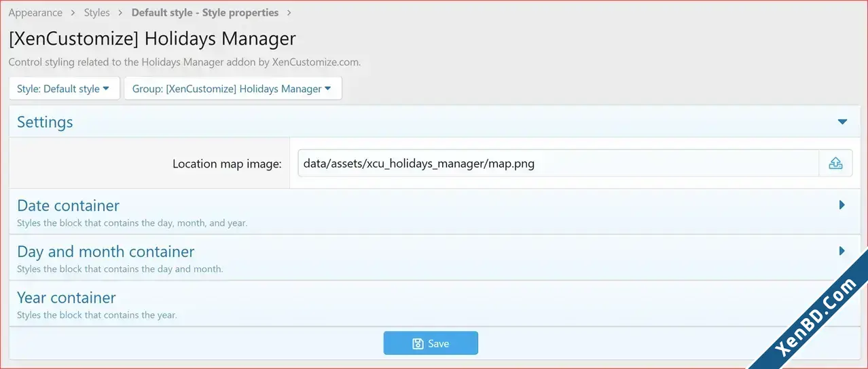Open the Styles breadcrumb link
The height and width of the screenshot is (369, 868).
click(x=97, y=13)
